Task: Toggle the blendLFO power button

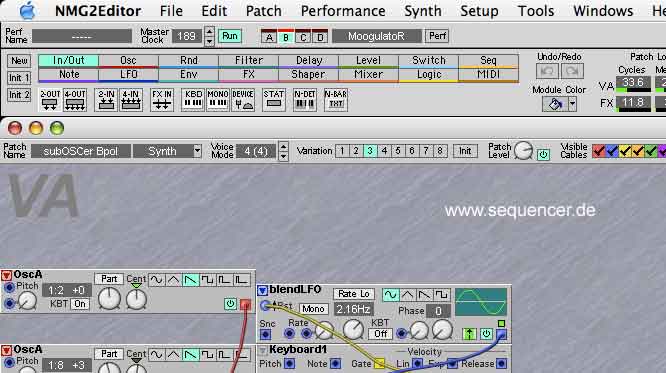Action: (486, 334)
